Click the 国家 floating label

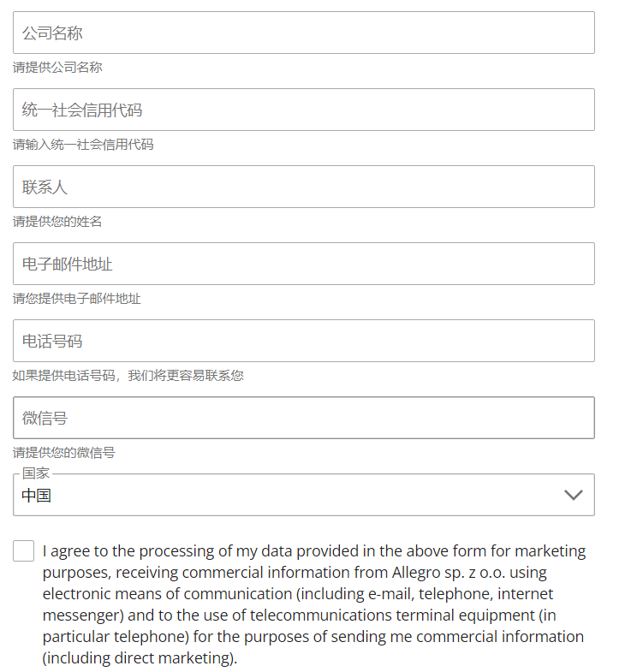coord(36,473)
